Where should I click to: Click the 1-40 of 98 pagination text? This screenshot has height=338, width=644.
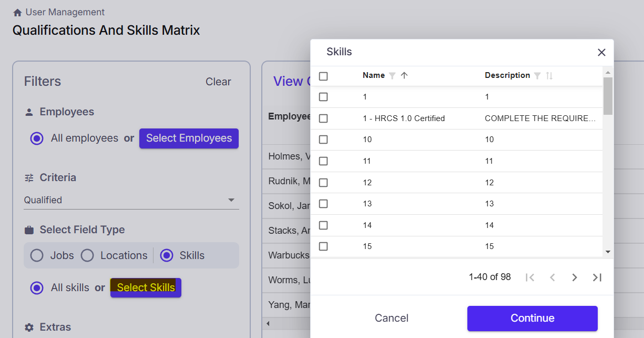coord(490,277)
